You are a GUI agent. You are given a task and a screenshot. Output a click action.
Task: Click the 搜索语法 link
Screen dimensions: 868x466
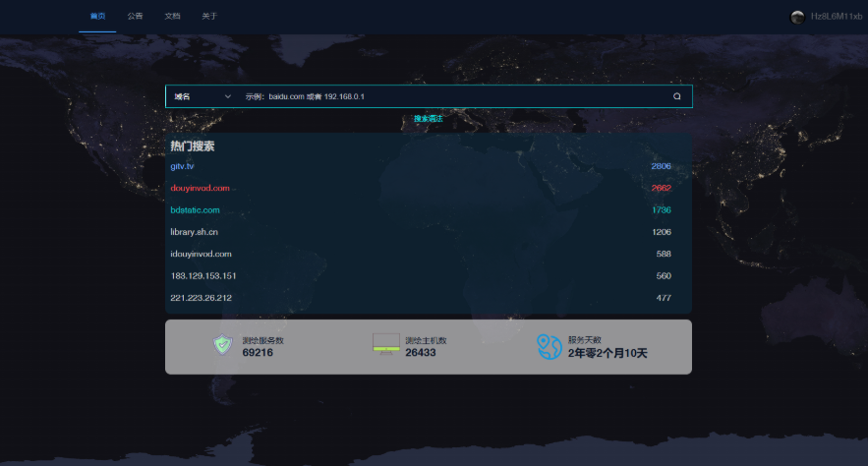click(429, 118)
